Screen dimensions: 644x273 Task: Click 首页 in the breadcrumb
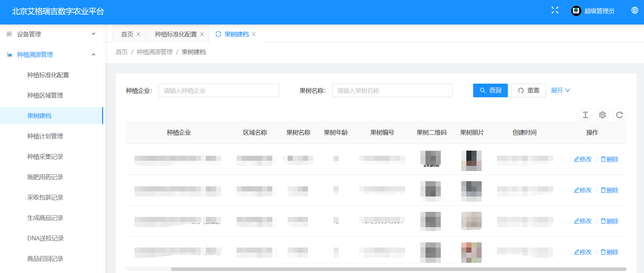click(122, 52)
